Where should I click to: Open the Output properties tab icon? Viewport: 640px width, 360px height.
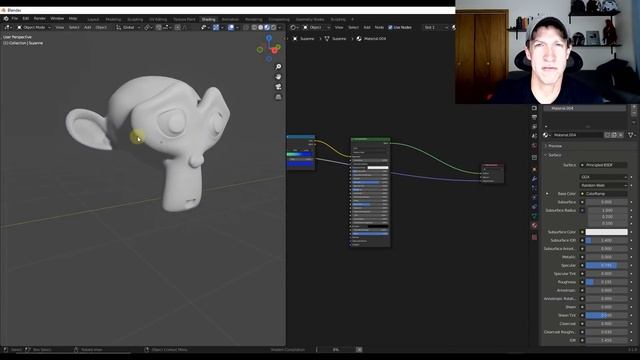534,118
